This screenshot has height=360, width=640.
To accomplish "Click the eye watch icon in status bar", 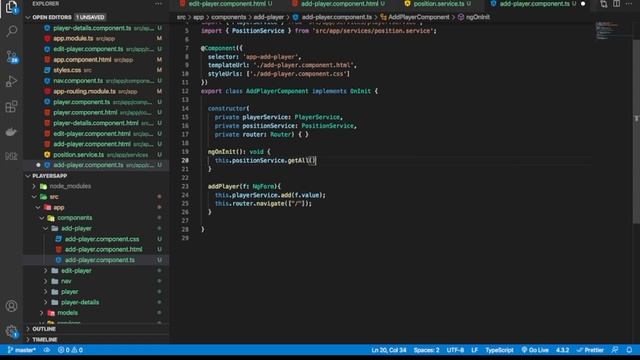I will [47, 350].
